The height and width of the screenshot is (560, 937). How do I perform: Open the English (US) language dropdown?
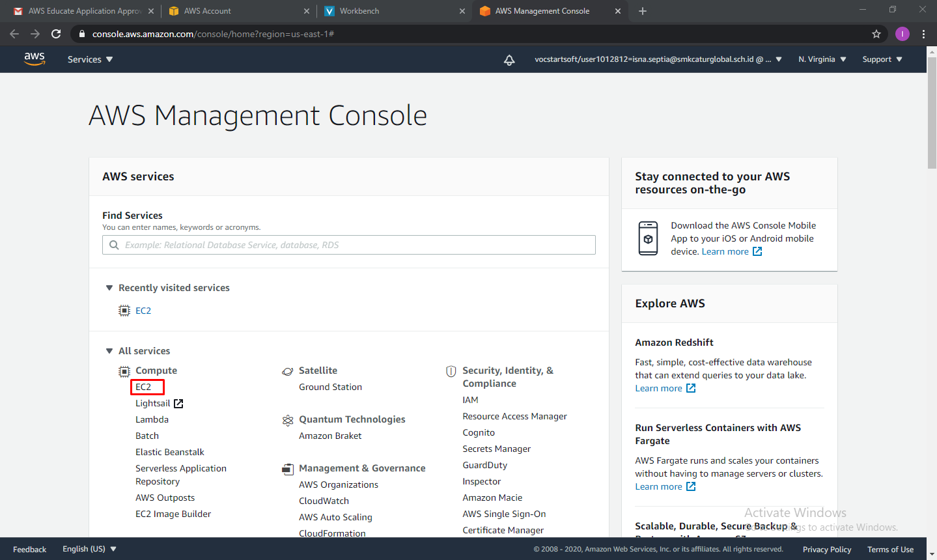tap(89, 549)
